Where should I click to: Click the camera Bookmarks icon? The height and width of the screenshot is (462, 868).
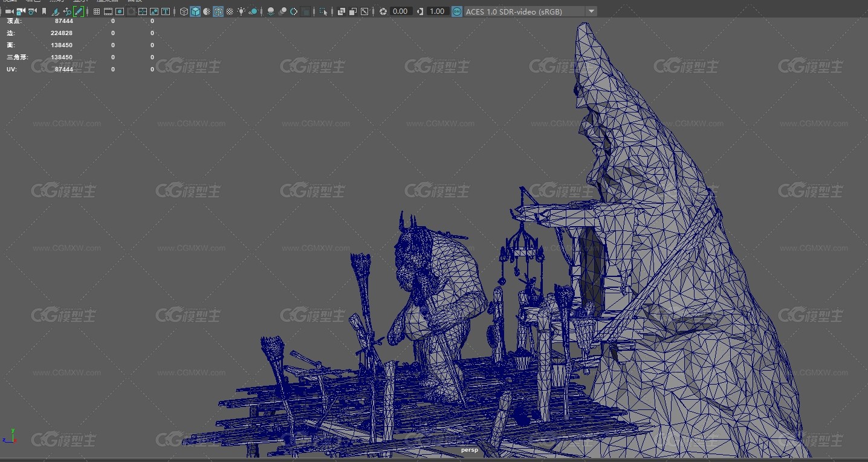click(44, 11)
